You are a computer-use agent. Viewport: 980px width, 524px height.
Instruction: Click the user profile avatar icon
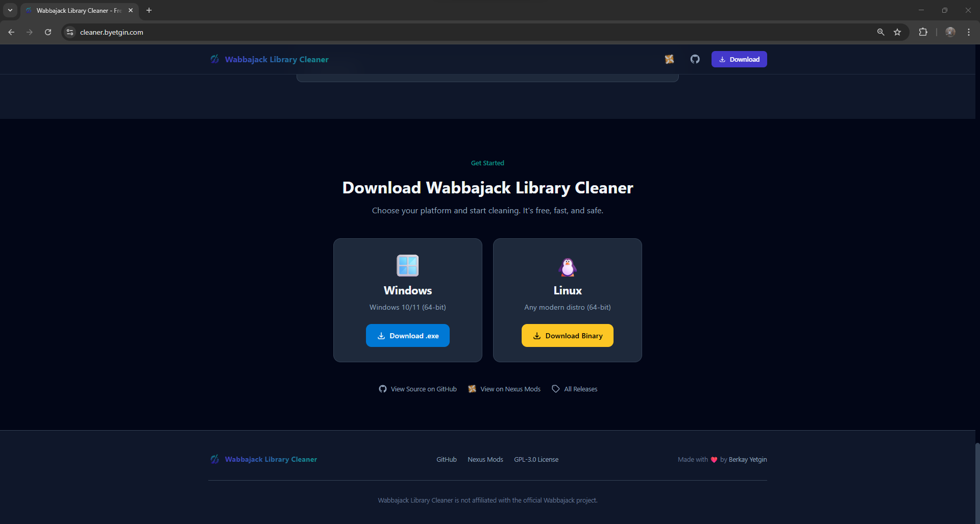click(950, 32)
